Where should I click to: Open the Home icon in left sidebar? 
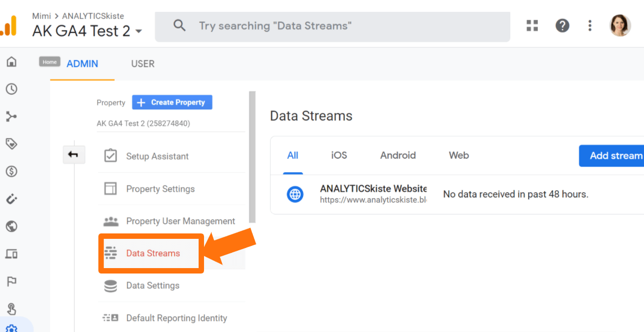point(11,62)
